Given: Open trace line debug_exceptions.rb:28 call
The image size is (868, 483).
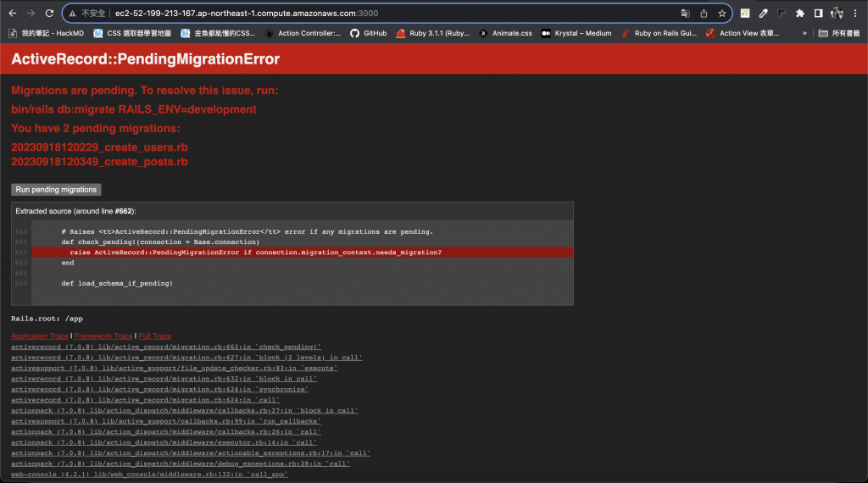Looking at the screenshot, I should (x=181, y=464).
